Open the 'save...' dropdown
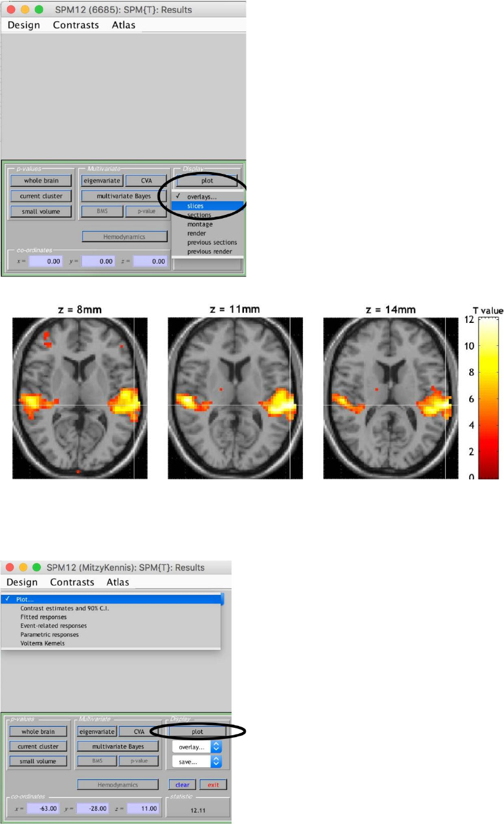The width and height of the screenshot is (504, 824). click(196, 761)
